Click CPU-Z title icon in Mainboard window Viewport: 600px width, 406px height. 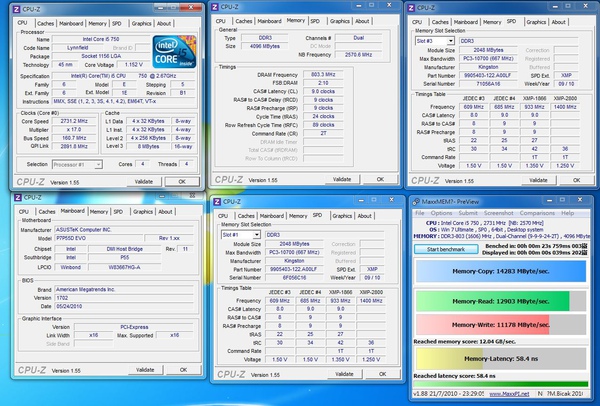coord(18,197)
